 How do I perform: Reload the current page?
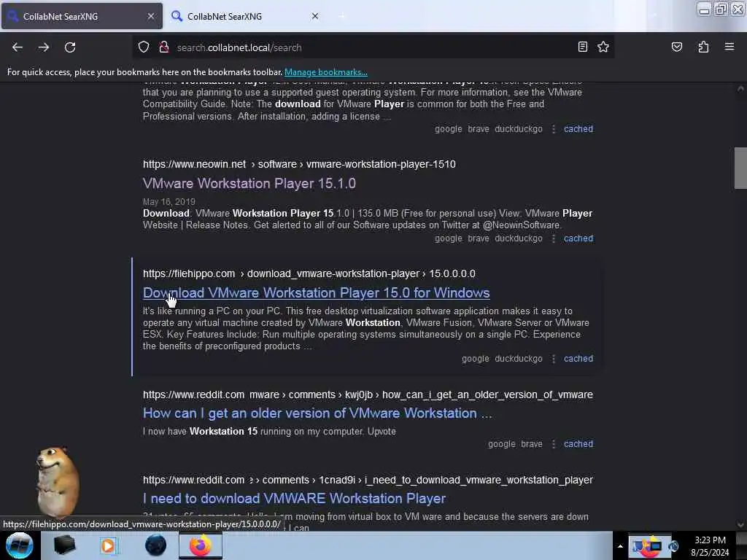70,47
